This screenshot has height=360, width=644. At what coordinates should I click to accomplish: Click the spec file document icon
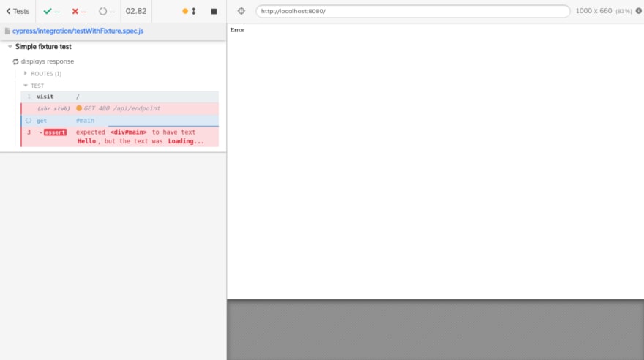coord(7,31)
